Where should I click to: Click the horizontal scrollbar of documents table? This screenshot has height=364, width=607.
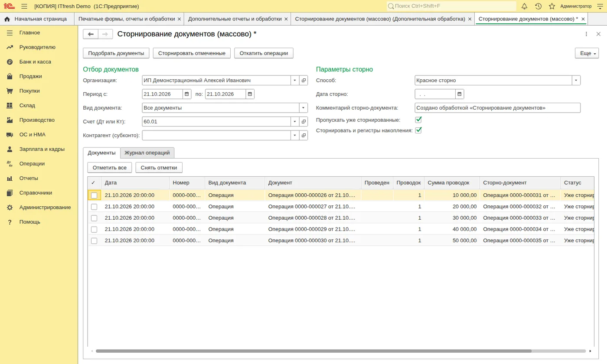pyautogui.click(x=313, y=351)
